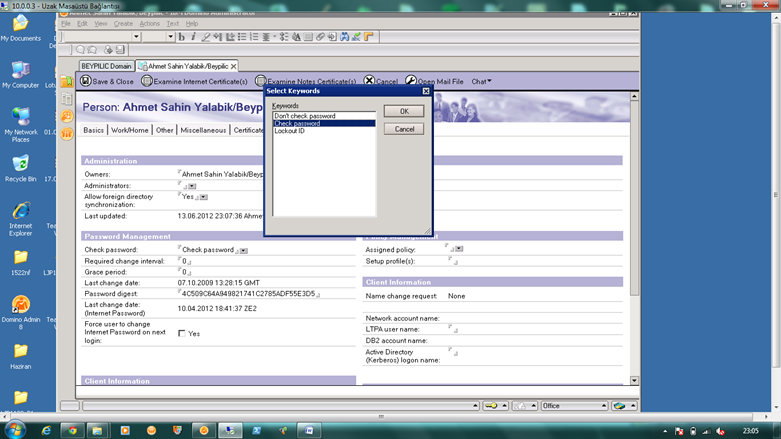Close the Select Keywords dialog
Viewport: 781px width, 439px height.
coord(426,91)
